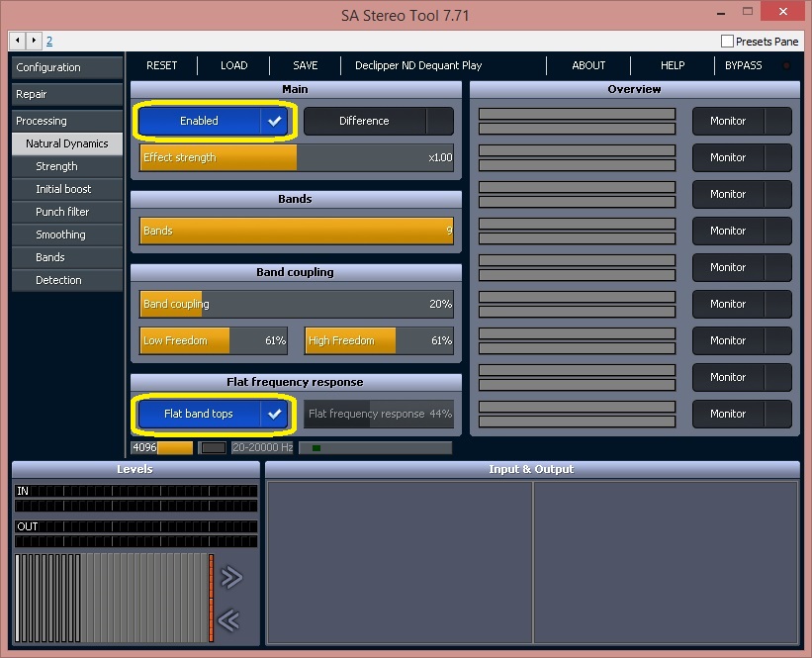
Task: Check the Presets Pane checkbox
Action: (x=727, y=41)
